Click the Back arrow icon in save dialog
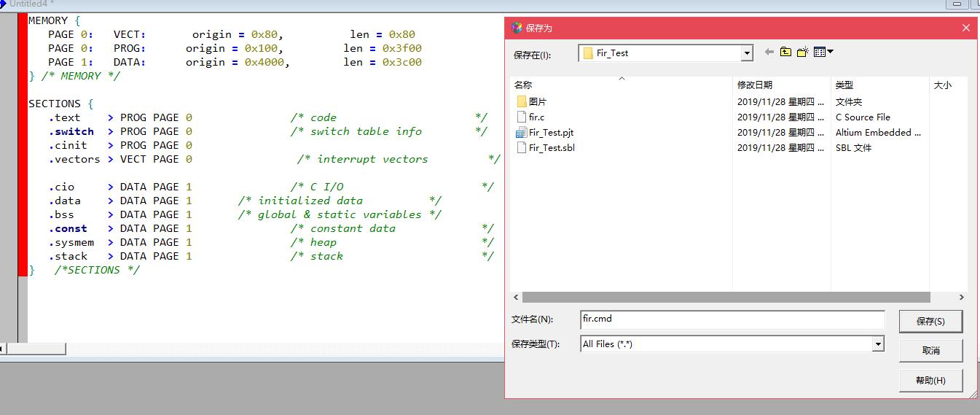 tap(769, 53)
